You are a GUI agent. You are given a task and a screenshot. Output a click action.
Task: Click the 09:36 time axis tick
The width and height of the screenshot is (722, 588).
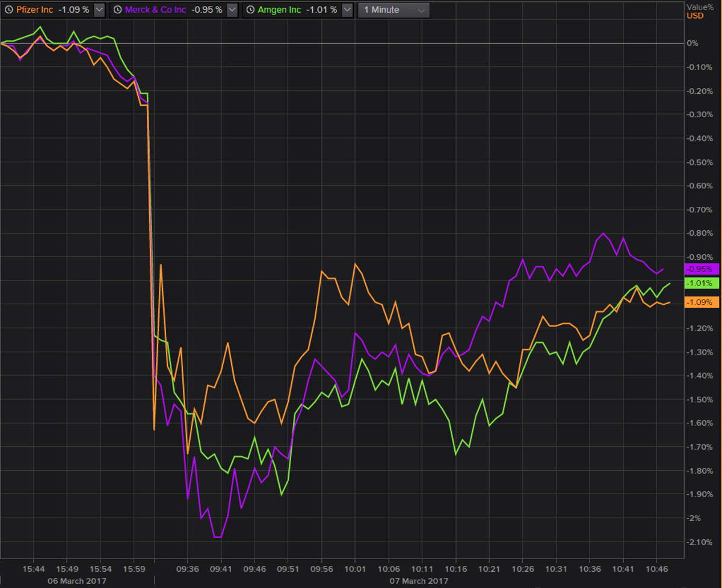coord(190,568)
